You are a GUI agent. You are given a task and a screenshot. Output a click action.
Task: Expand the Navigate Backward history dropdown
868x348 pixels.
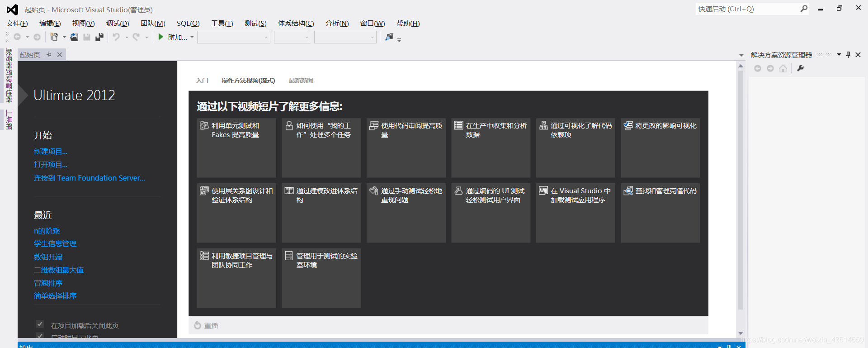coord(27,37)
